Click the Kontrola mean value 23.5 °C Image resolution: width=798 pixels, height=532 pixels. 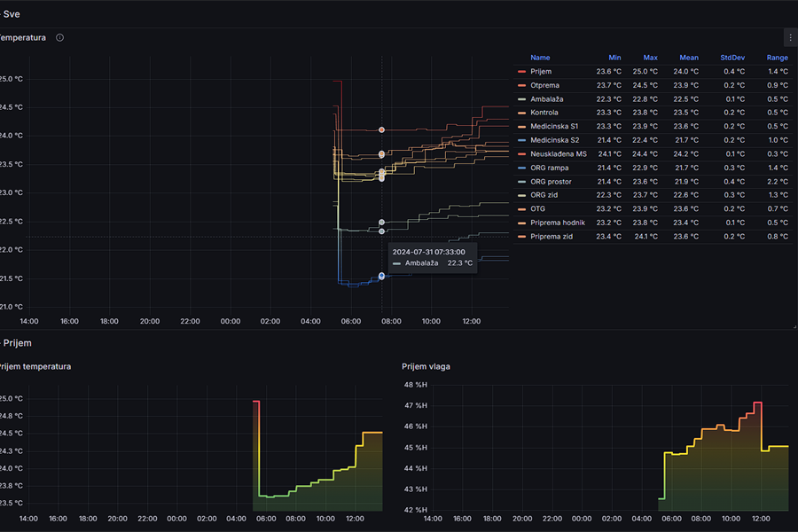[x=685, y=113]
